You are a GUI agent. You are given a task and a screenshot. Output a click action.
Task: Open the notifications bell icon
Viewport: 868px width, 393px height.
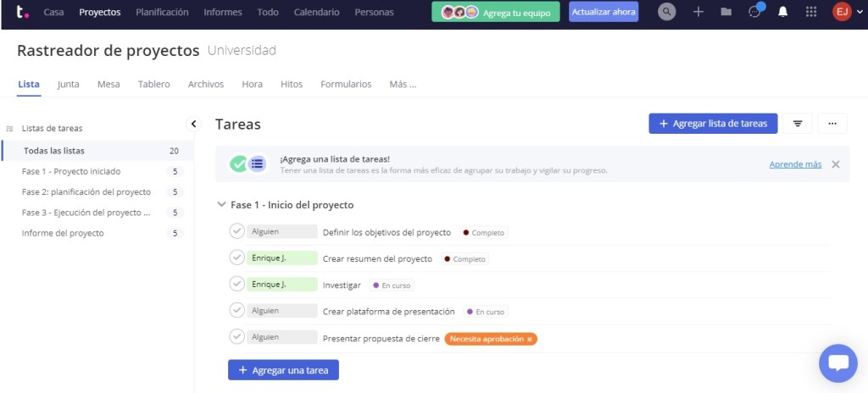[783, 12]
